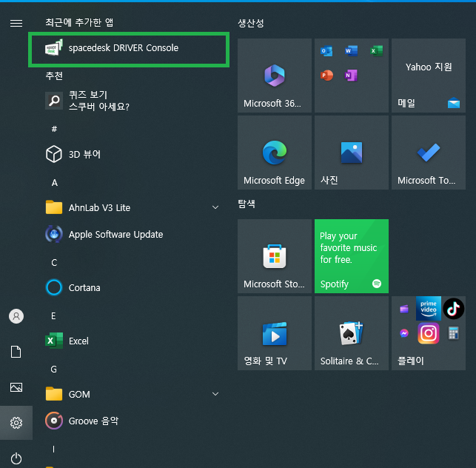Click the 생산성 group title
Screen dimensions: 476x468
(x=251, y=23)
